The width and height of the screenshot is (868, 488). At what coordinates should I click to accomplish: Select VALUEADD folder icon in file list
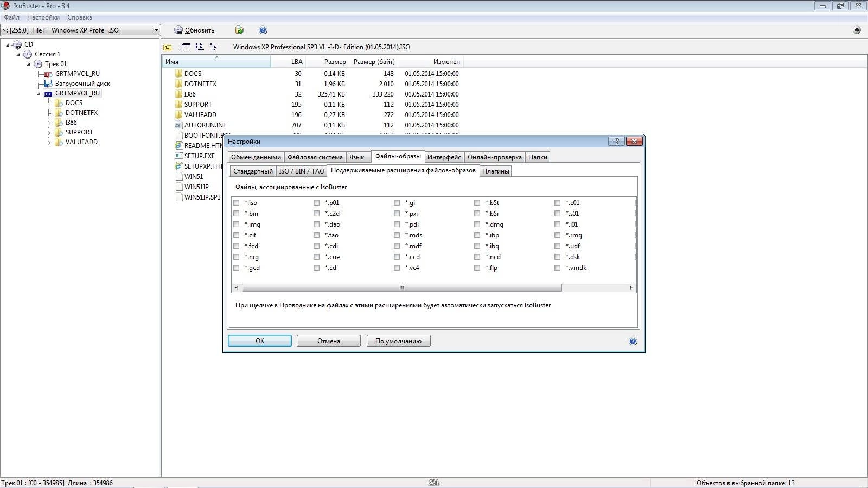(178, 114)
